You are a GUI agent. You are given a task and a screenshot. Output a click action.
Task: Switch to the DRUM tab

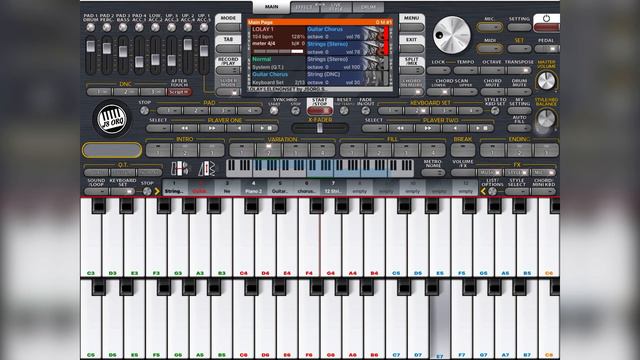tap(368, 7)
